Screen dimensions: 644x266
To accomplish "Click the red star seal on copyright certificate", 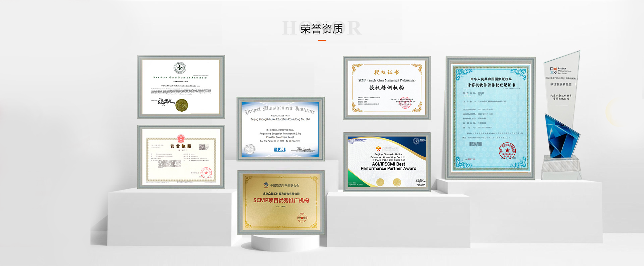I will (x=507, y=151).
